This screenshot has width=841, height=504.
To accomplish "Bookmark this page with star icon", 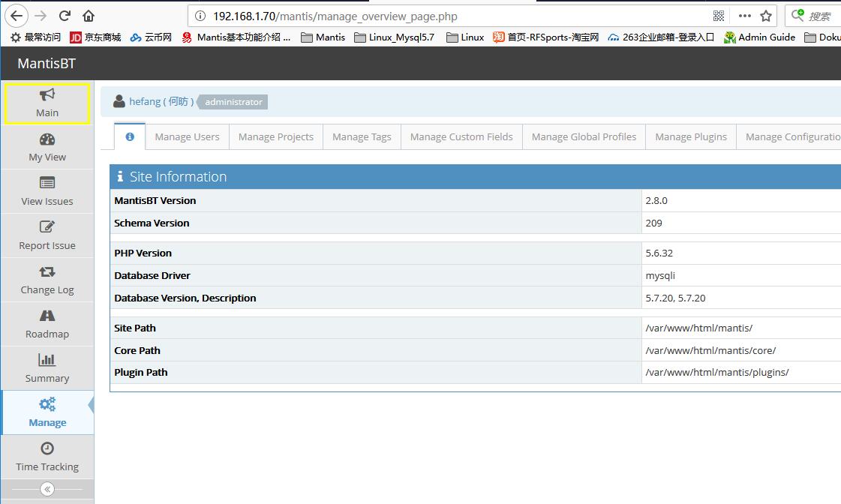I will [766, 16].
